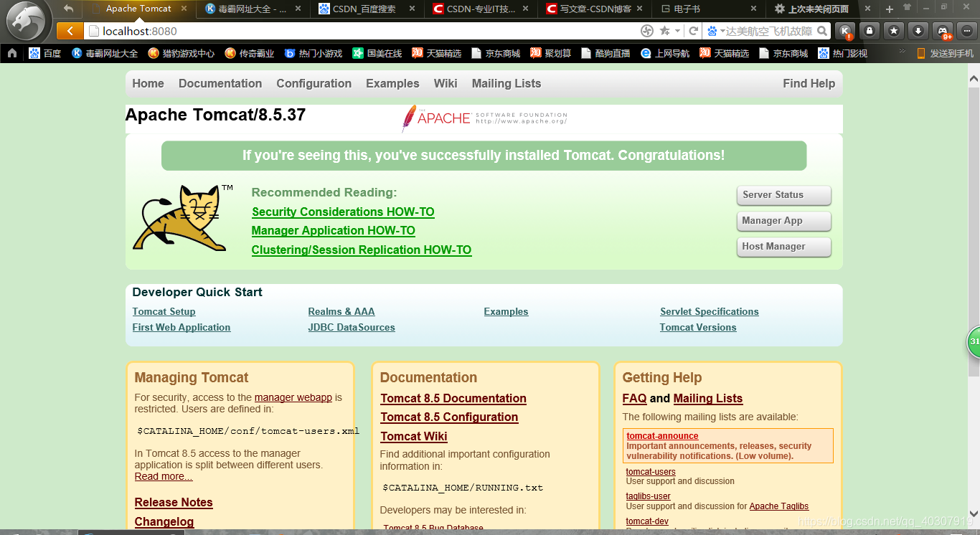The height and width of the screenshot is (535, 980).
Task: Open the downloads arrow toolbar button
Action: pos(918,31)
